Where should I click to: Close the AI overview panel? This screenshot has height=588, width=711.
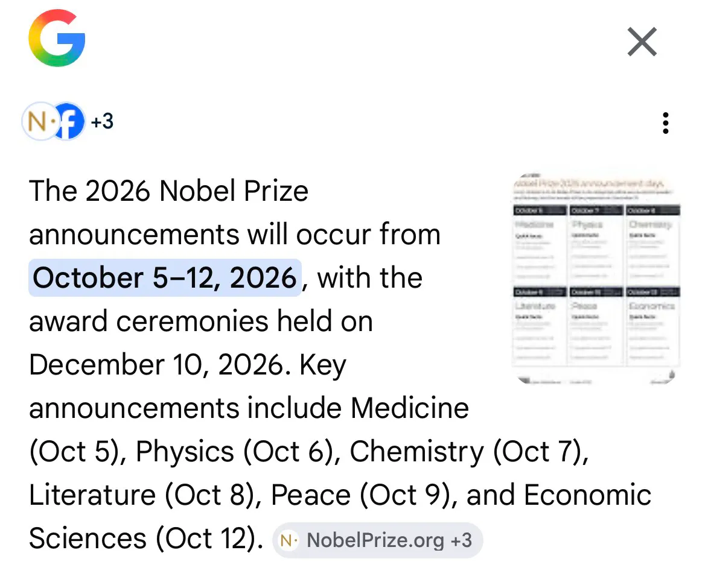642,42
